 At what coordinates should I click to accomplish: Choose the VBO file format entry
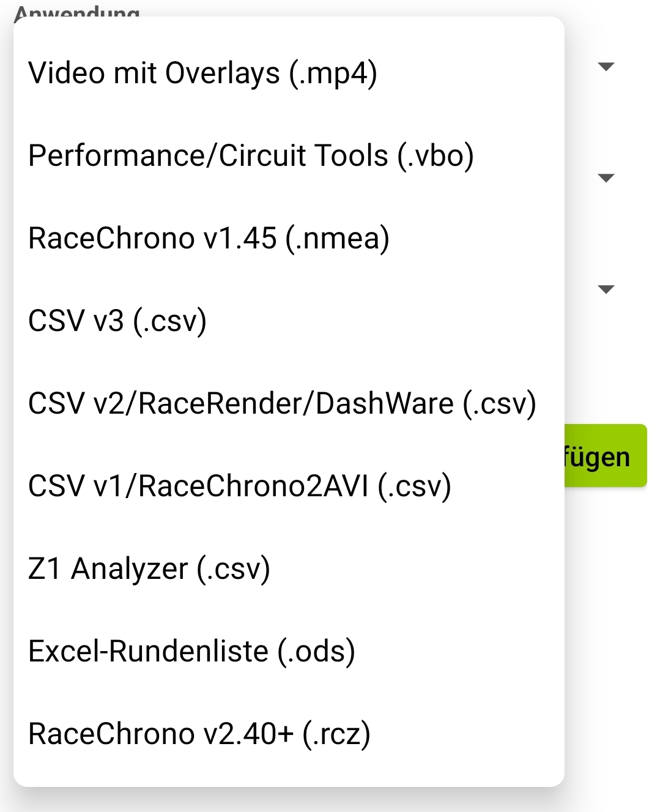pyautogui.click(x=251, y=156)
